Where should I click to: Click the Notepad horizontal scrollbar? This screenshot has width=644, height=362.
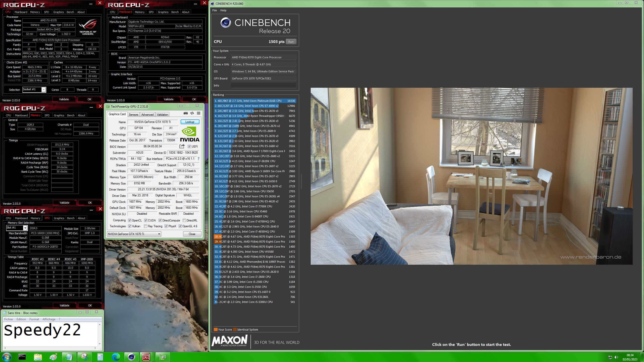(50, 348)
